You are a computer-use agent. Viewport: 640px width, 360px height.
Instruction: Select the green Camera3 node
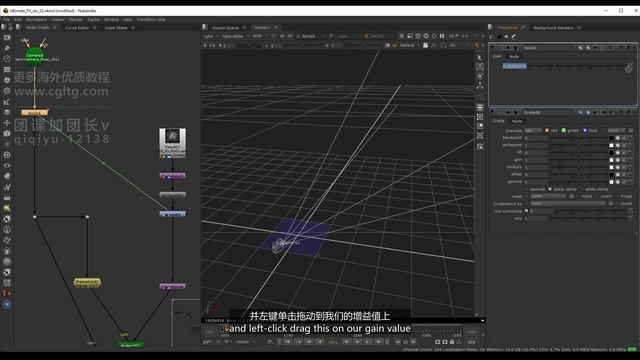point(35,57)
